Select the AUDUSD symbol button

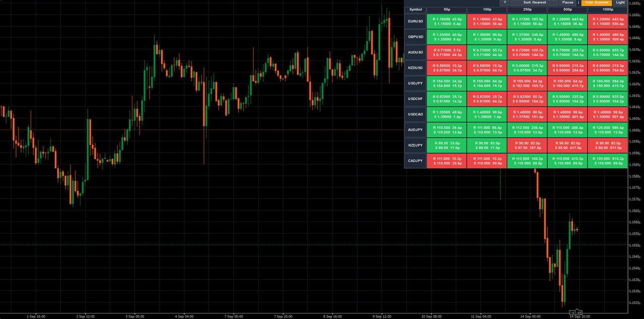(416, 52)
